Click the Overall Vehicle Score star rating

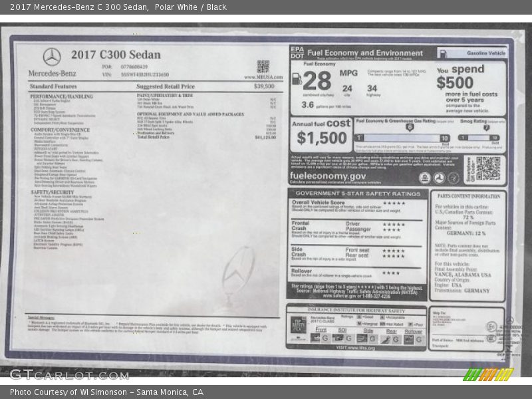tap(394, 203)
